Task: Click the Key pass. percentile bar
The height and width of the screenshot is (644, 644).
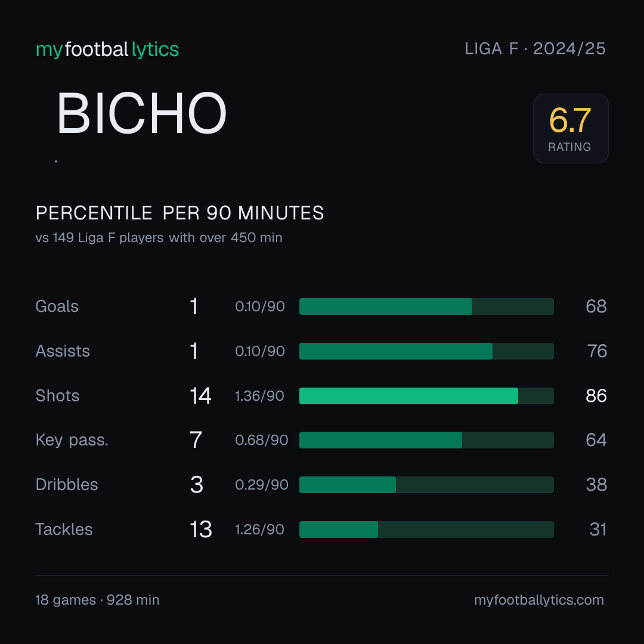Action: 426,440
